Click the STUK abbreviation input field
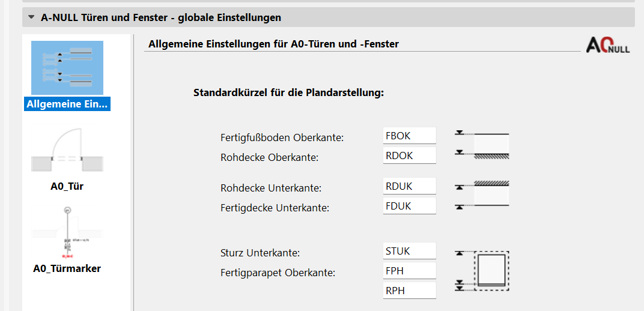 tap(410, 251)
